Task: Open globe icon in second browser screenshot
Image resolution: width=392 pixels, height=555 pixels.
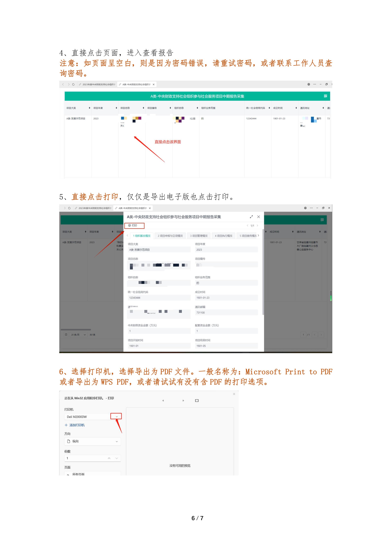Action: pos(305,208)
